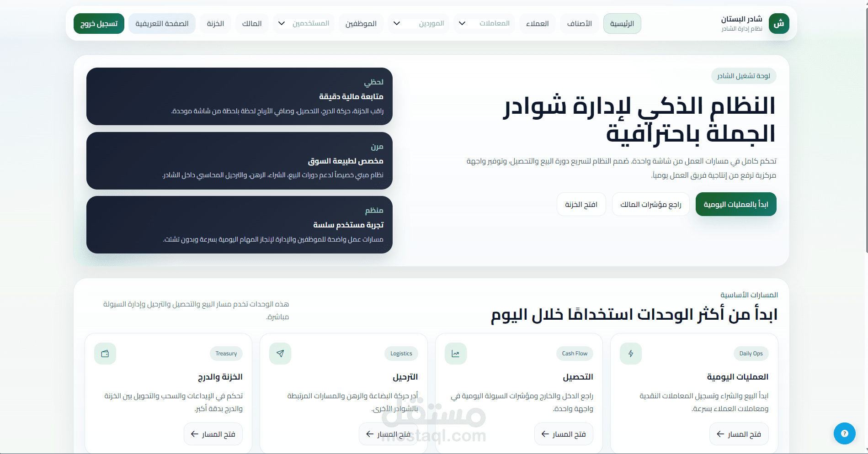Click the المسارات الأساسية section label
The width and height of the screenshot is (868, 454).
[x=749, y=295]
